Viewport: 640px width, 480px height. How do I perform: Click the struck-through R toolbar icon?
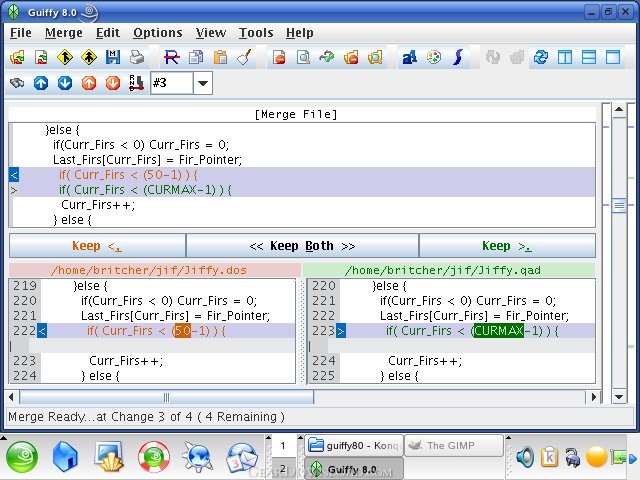coord(171,57)
